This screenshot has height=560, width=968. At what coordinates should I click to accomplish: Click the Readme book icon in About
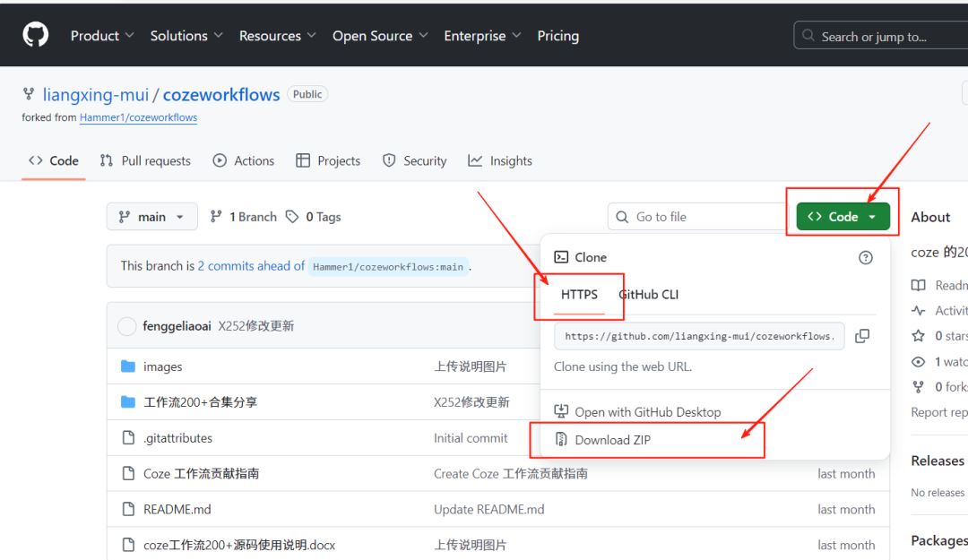click(x=919, y=285)
